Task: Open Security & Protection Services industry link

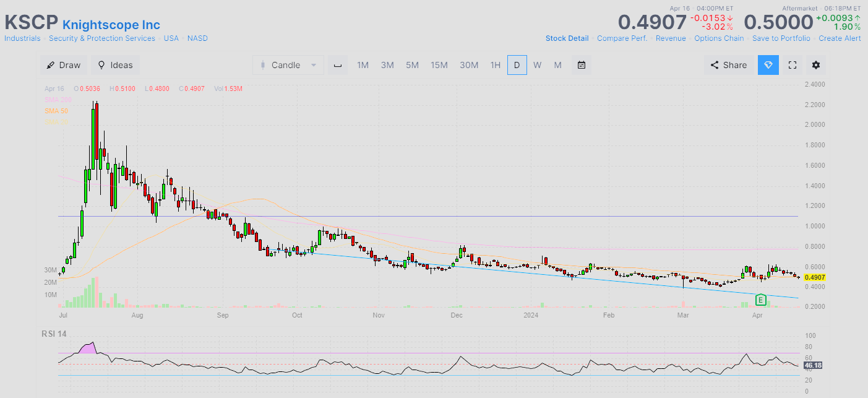Action: (102, 38)
